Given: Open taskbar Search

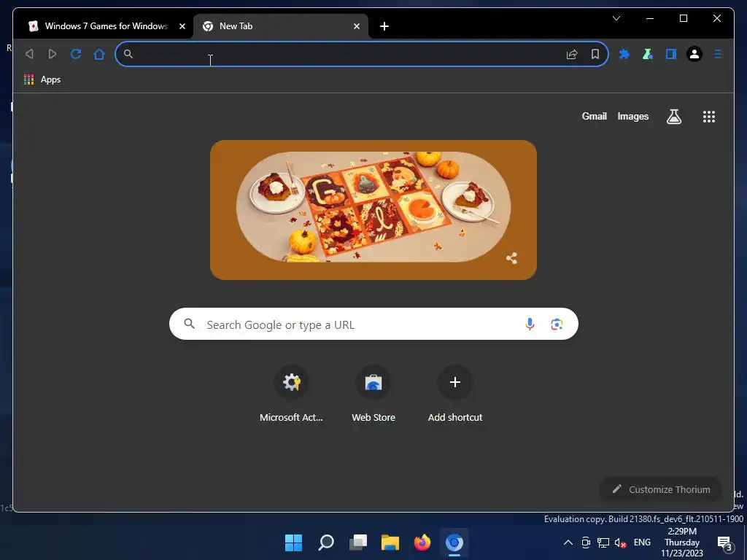Looking at the screenshot, I should 326,542.
